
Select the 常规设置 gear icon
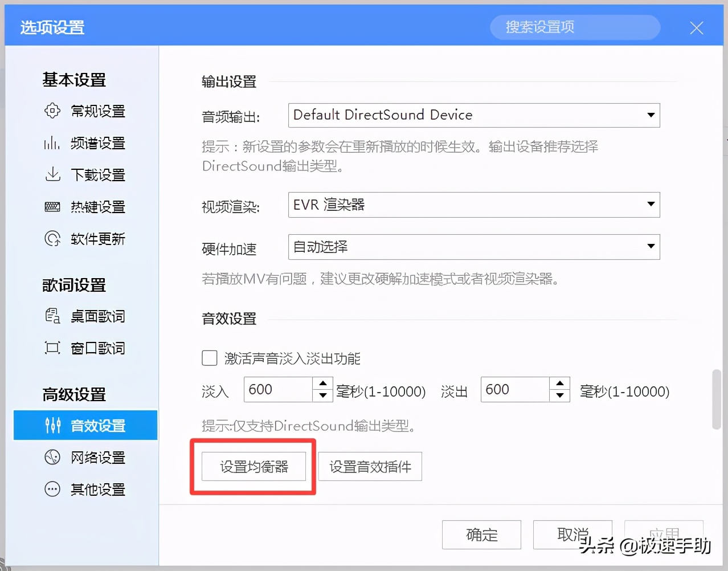click(52, 111)
